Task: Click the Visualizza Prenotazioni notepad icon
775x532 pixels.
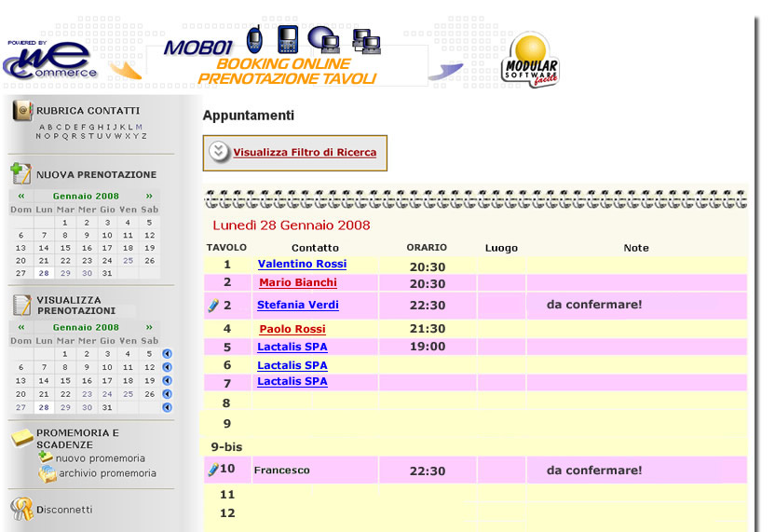Action: click(21, 305)
